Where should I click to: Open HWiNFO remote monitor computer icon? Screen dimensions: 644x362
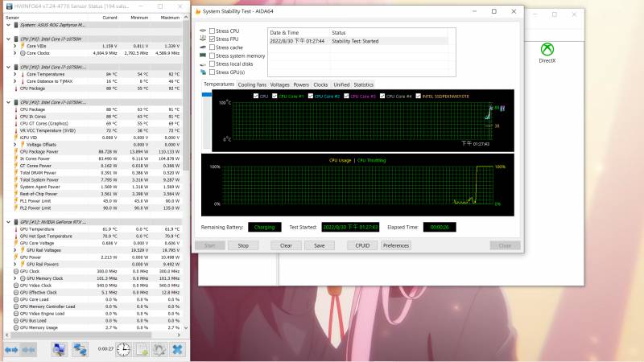[59, 350]
